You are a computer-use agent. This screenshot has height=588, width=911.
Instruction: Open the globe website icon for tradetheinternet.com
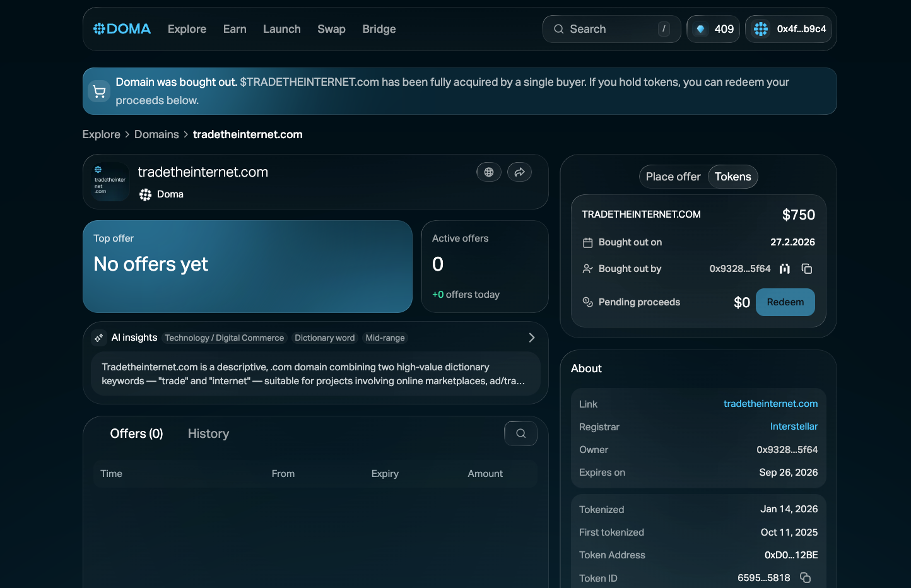[488, 172]
